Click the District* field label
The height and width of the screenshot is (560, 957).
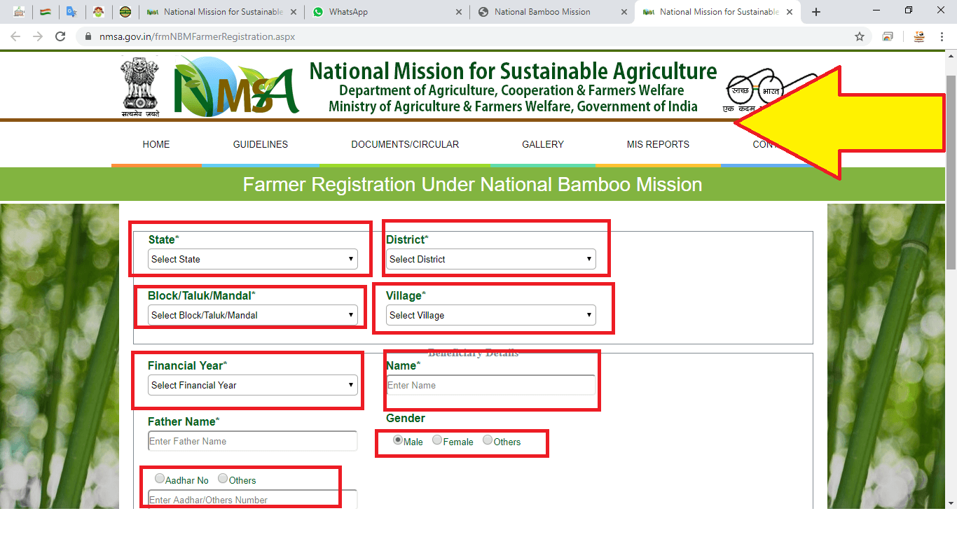tap(407, 239)
